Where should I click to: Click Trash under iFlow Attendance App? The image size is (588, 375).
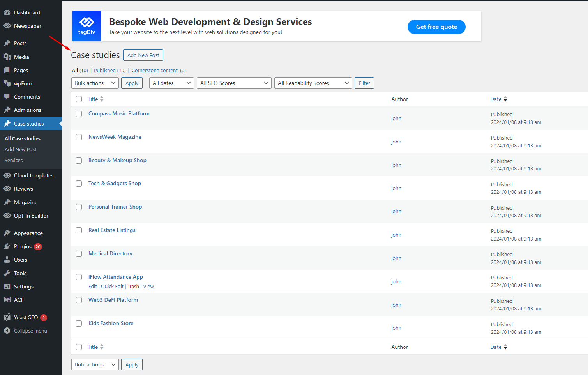coord(133,287)
